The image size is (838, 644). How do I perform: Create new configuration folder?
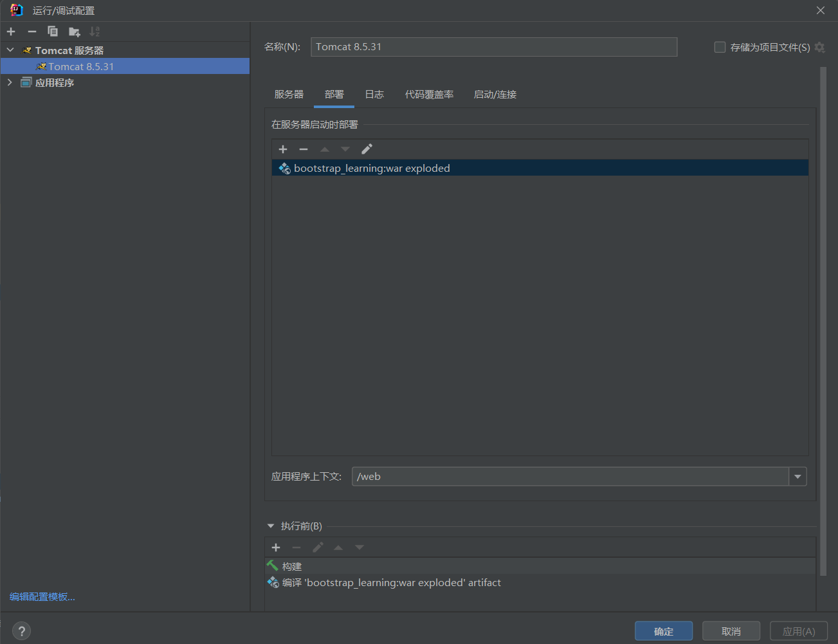point(74,32)
